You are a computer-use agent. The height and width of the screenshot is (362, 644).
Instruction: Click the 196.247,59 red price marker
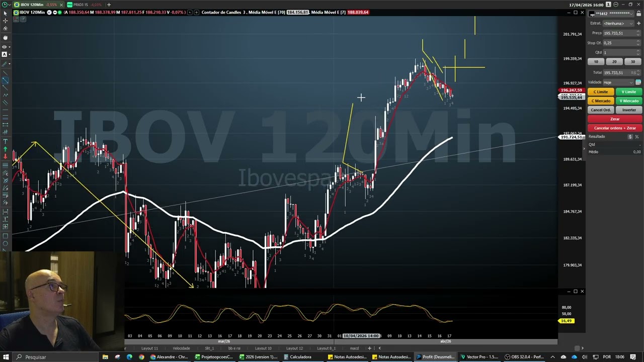pos(571,90)
